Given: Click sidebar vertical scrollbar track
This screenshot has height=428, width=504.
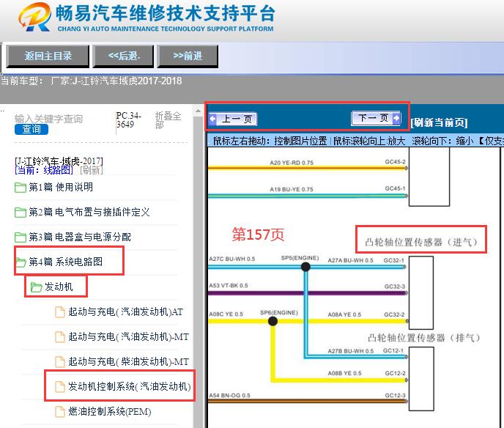Looking at the screenshot, I should click(x=198, y=270).
